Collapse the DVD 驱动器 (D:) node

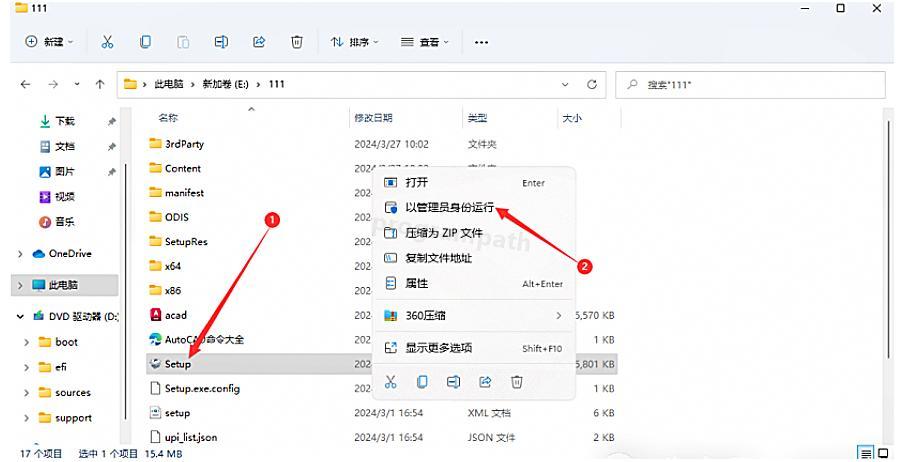pos(20,316)
